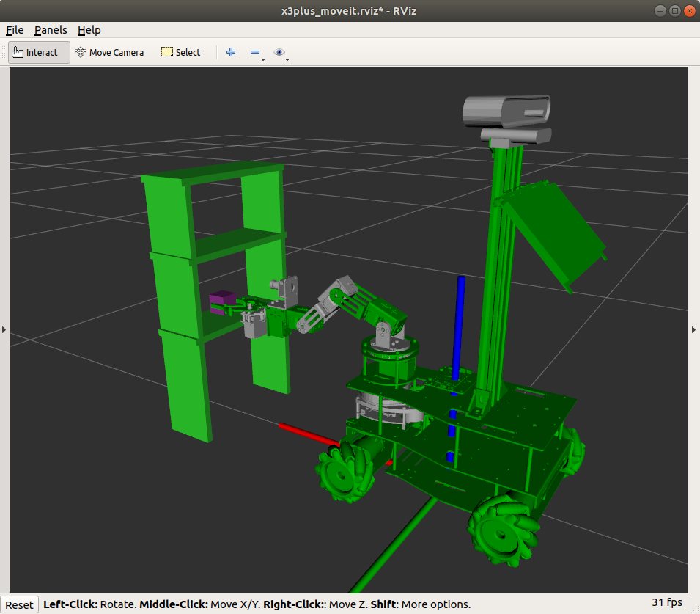Open the eye icon dropdown arrow
Screen dimensions: 700x614
[x=287, y=59]
